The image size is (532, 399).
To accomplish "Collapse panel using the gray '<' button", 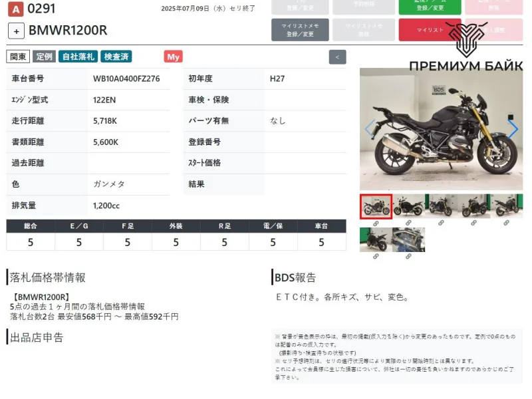I will [x=337, y=57].
